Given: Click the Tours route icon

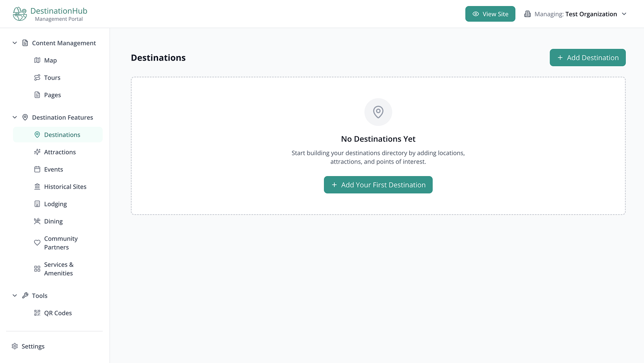Looking at the screenshot, I should pos(37,78).
